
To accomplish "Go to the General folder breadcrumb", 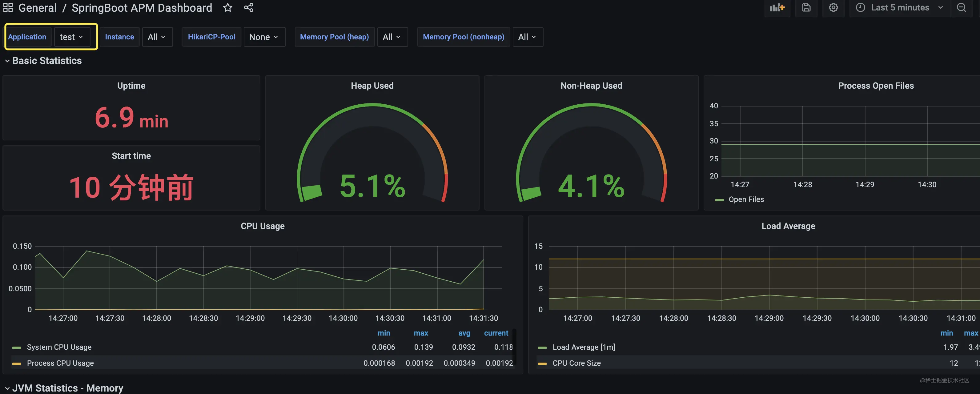I will pyautogui.click(x=37, y=8).
